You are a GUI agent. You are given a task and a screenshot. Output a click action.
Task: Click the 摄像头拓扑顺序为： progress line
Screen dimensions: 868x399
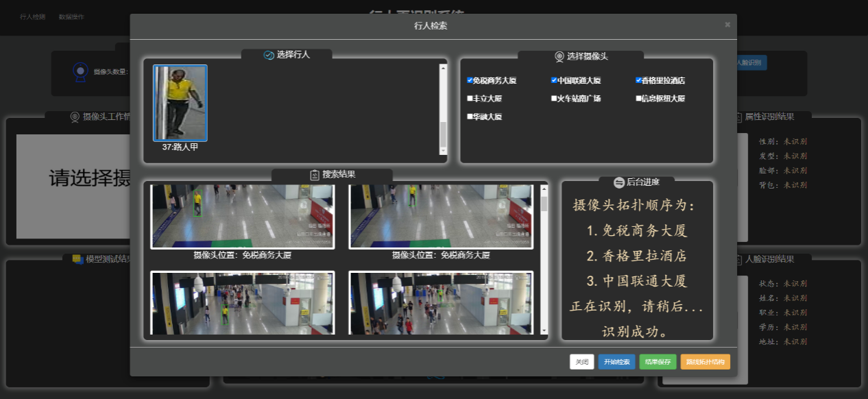634,205
